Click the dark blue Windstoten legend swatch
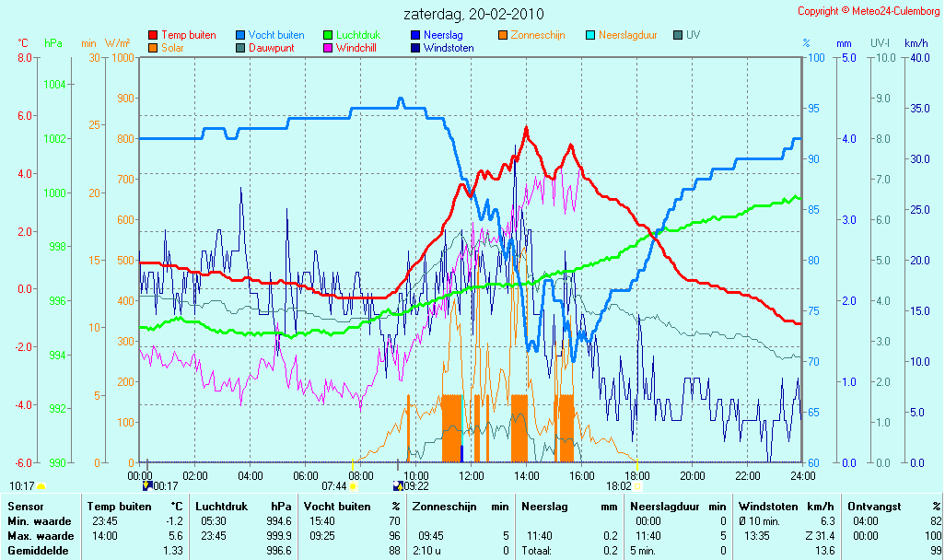Viewport: 945px width, 560px height. tap(415, 48)
